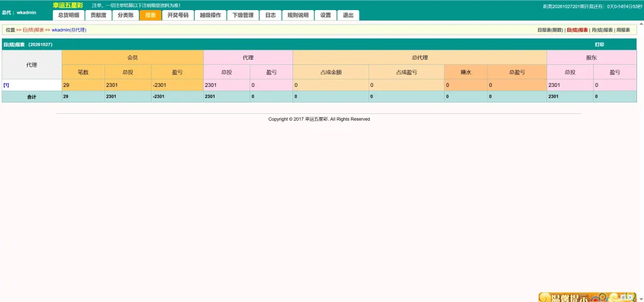The width and height of the screenshot is (644, 302).
Task: Click the scrollbar down arrow
Action: click(x=641, y=299)
